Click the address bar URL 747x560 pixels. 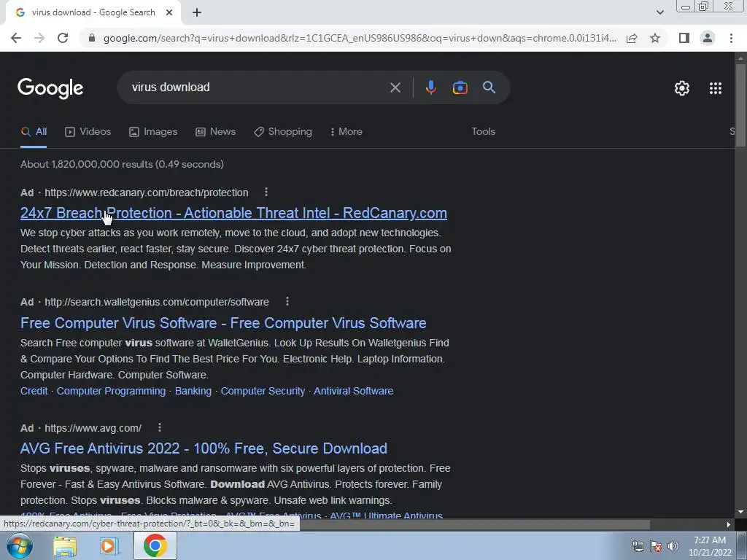pyautogui.click(x=360, y=38)
